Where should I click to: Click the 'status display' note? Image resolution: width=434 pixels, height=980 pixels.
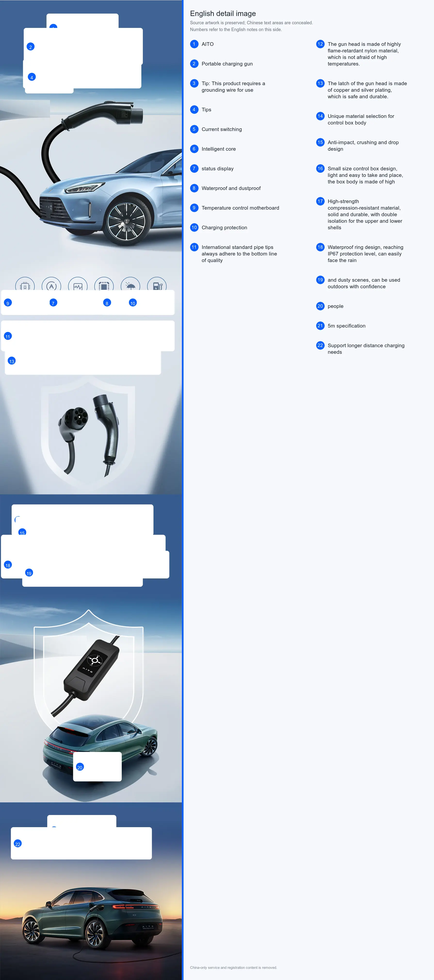click(218, 169)
